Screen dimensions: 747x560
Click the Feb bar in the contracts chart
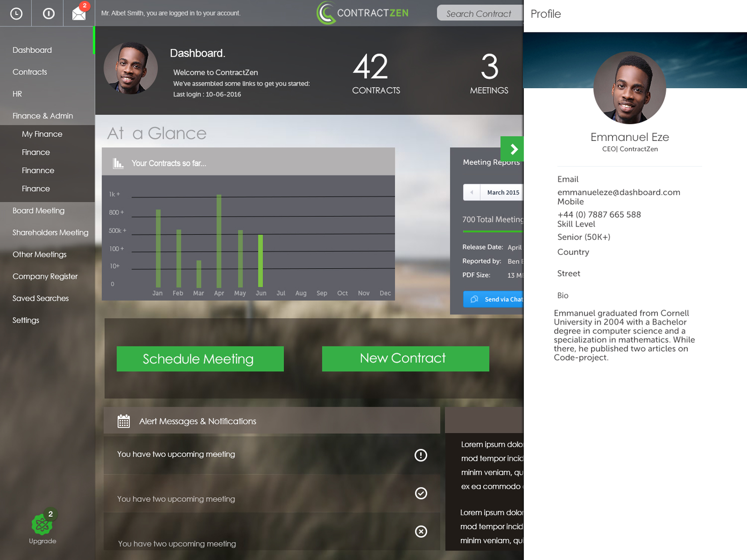[x=179, y=258]
